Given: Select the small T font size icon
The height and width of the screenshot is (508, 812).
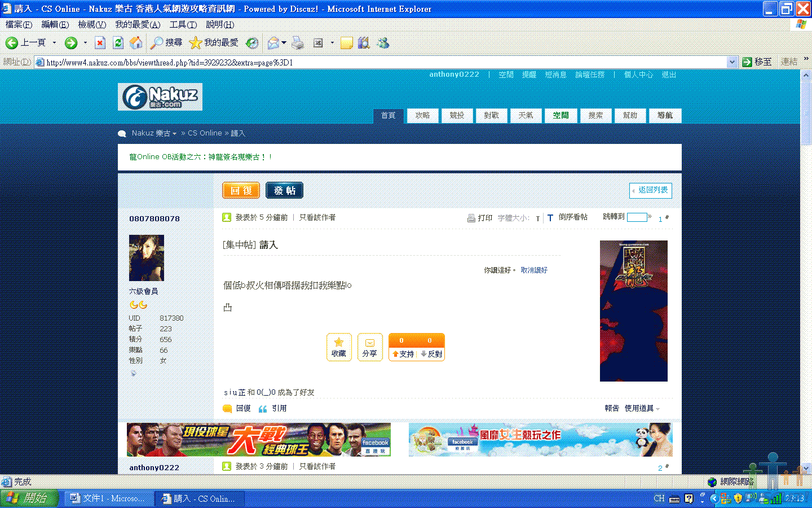Looking at the screenshot, I should 538,218.
